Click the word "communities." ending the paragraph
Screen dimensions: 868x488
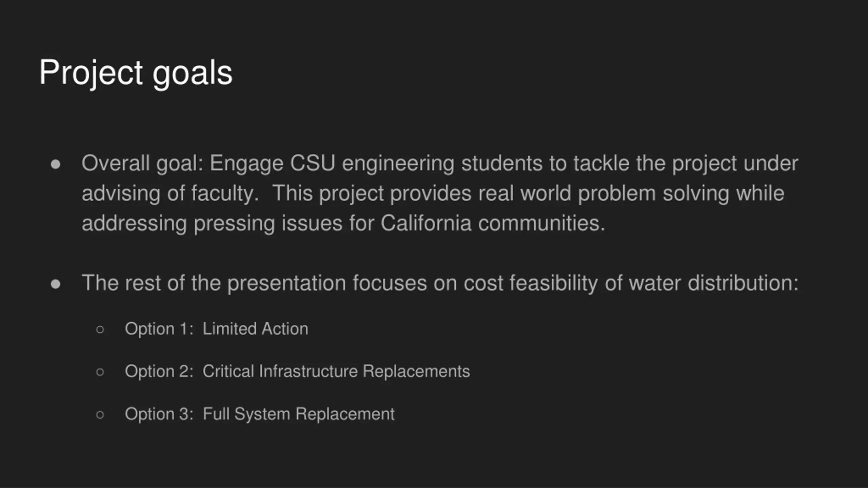tap(541, 223)
